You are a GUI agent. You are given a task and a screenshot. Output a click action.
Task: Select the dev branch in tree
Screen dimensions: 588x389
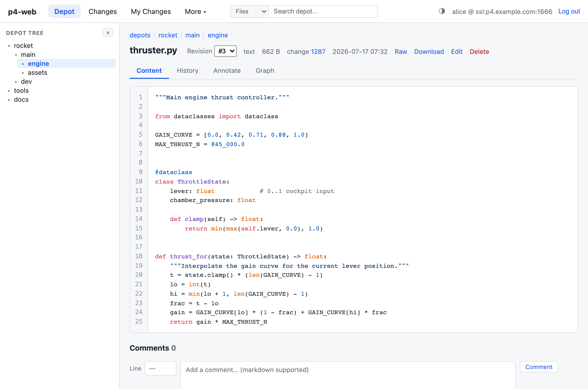tap(26, 82)
